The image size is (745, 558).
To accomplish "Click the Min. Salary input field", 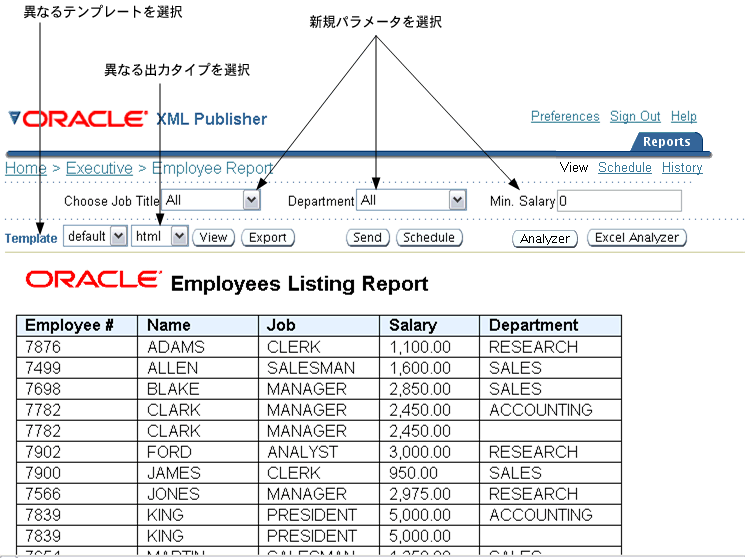I will coord(619,201).
